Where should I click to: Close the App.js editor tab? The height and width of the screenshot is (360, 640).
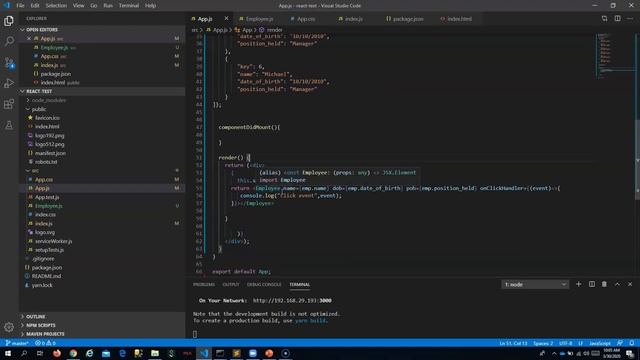coord(227,18)
